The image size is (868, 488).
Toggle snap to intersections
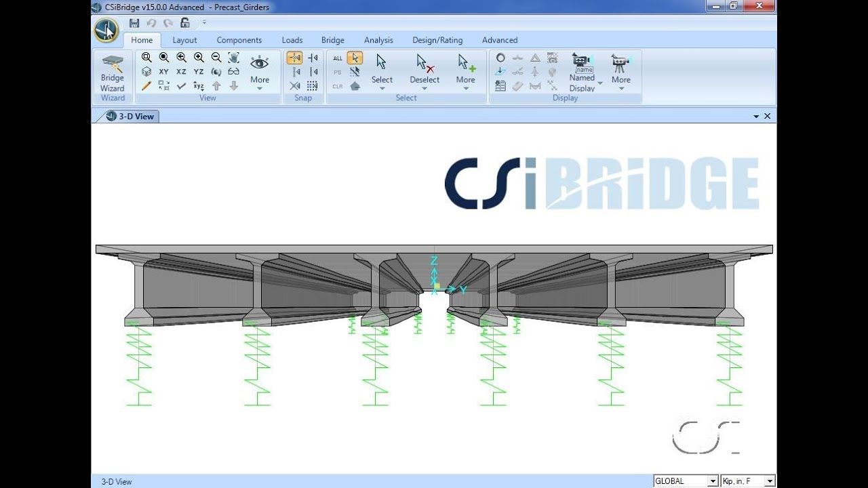pyautogui.click(x=295, y=86)
